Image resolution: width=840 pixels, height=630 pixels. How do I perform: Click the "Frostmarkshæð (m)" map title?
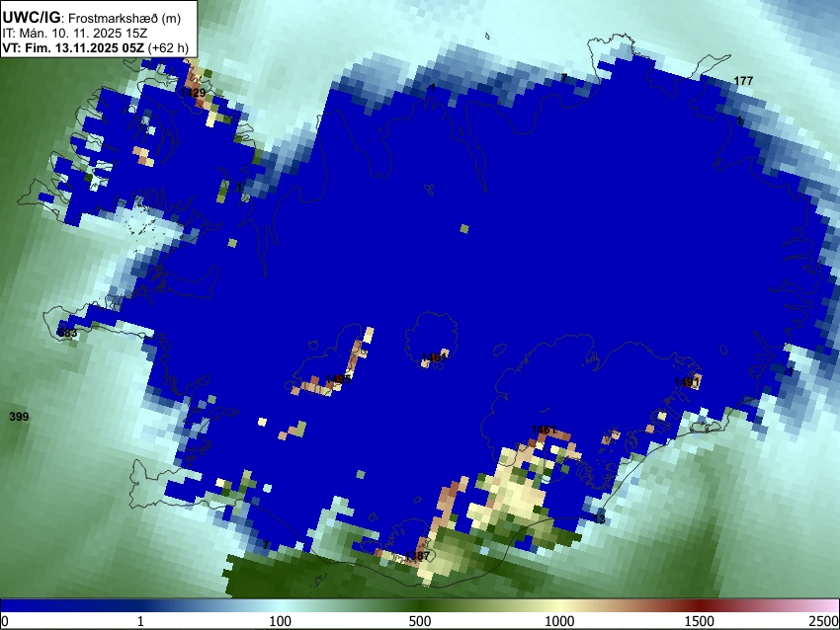click(125, 18)
